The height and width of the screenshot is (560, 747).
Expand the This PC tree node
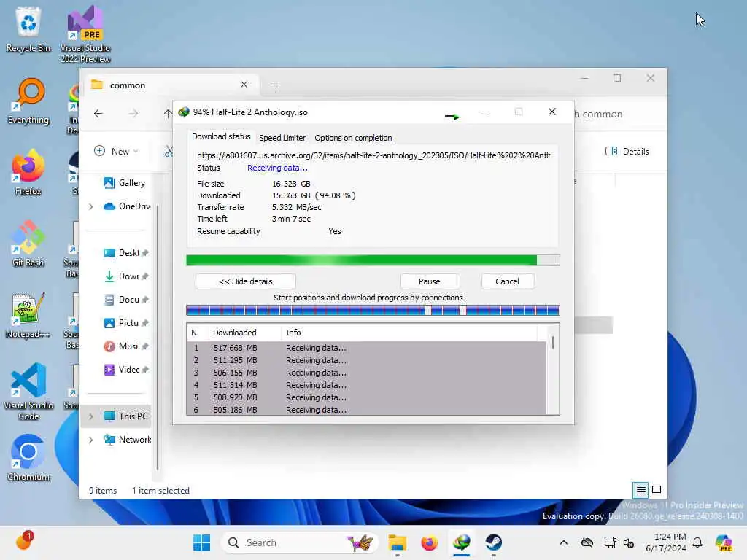coord(91,416)
